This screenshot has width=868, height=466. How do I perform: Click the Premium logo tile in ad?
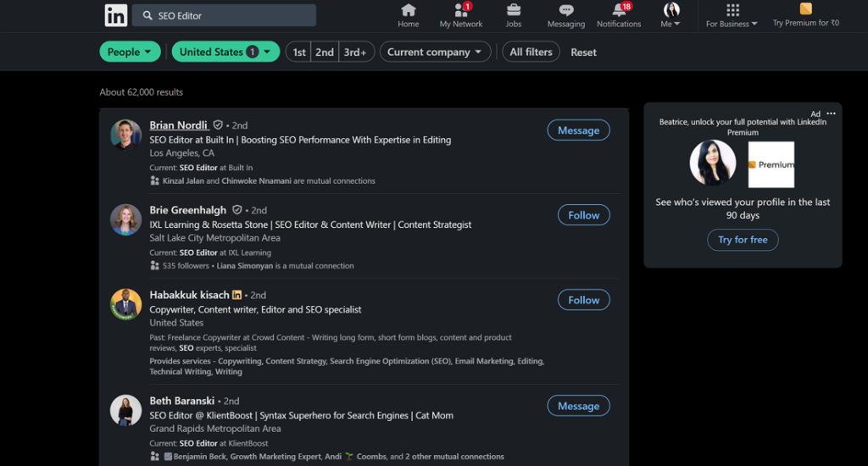[x=771, y=164]
